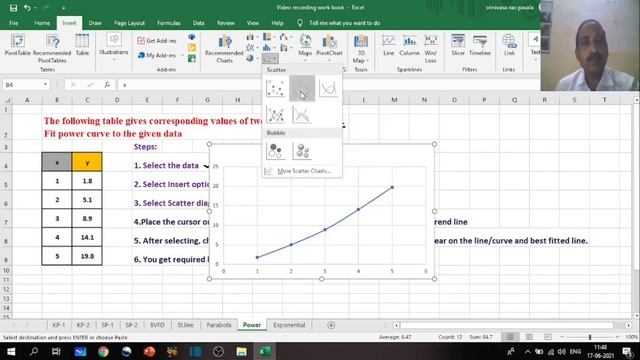Switch to the File tab

13,23
